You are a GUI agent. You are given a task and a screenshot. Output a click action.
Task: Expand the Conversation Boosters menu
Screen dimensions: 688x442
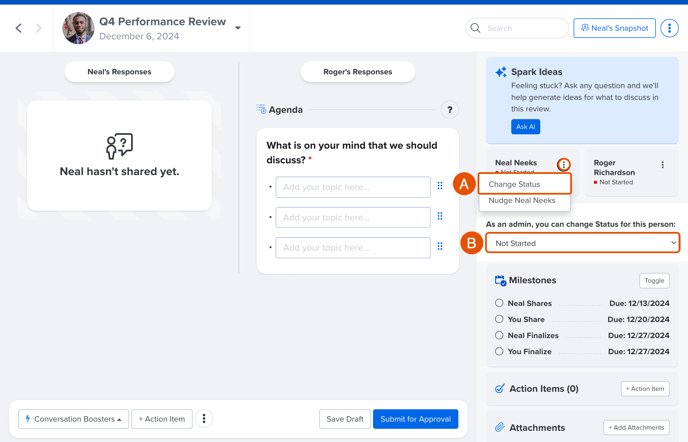74,419
